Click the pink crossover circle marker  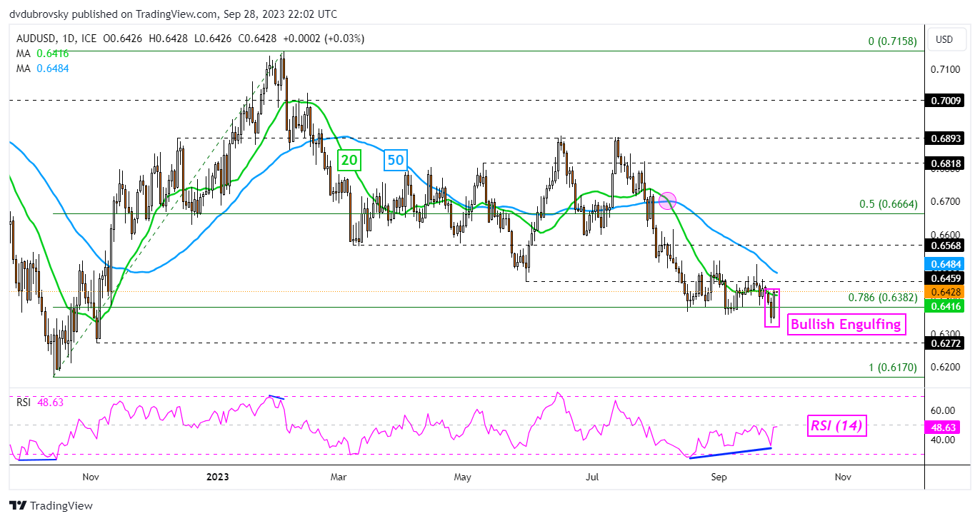(x=667, y=200)
